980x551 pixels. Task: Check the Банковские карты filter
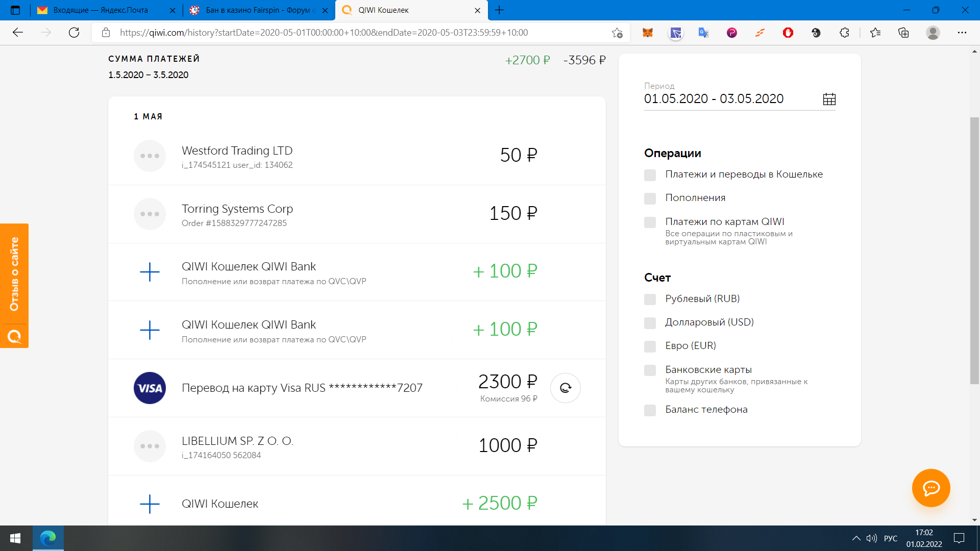650,370
